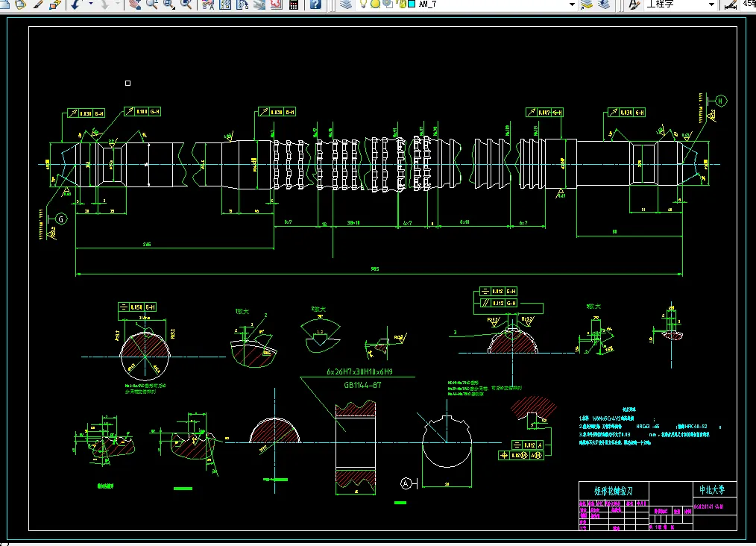The width and height of the screenshot is (756, 546).
Task: Open Help with the question mark icon
Action: [x=315, y=4]
